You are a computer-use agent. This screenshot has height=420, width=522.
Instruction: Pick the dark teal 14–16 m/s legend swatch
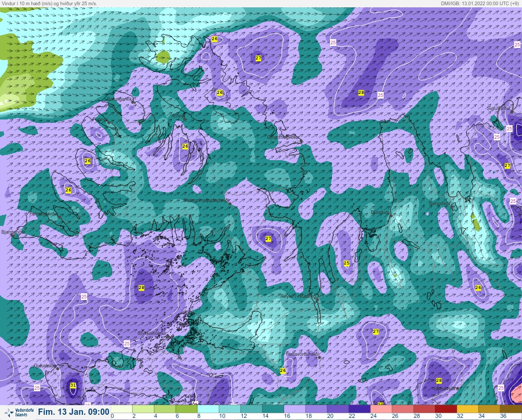pyautogui.click(x=273, y=409)
